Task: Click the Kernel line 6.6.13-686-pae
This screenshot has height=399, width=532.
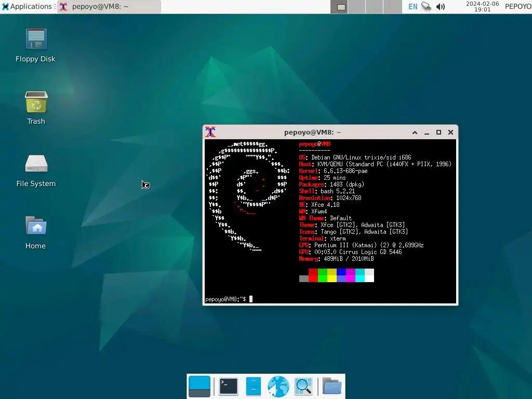Action: click(333, 171)
